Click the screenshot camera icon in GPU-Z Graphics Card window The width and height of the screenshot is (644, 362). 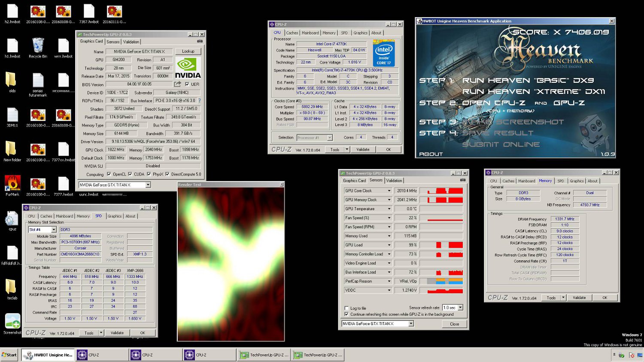pos(200,42)
